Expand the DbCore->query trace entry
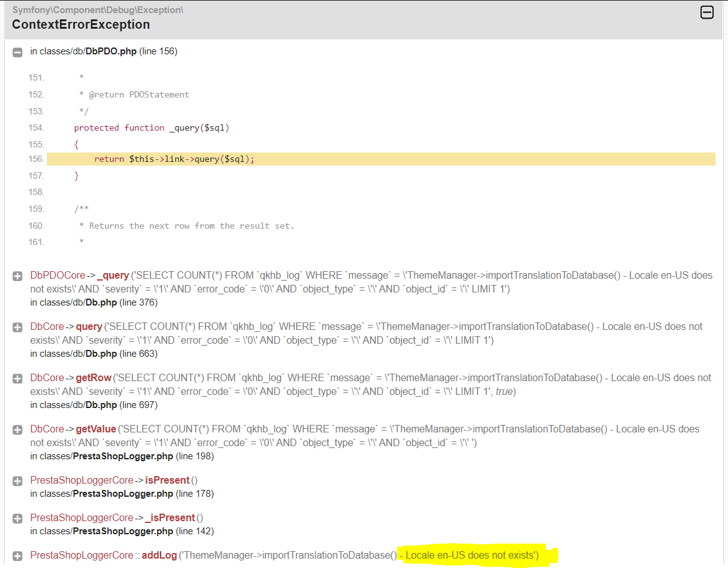 17,327
